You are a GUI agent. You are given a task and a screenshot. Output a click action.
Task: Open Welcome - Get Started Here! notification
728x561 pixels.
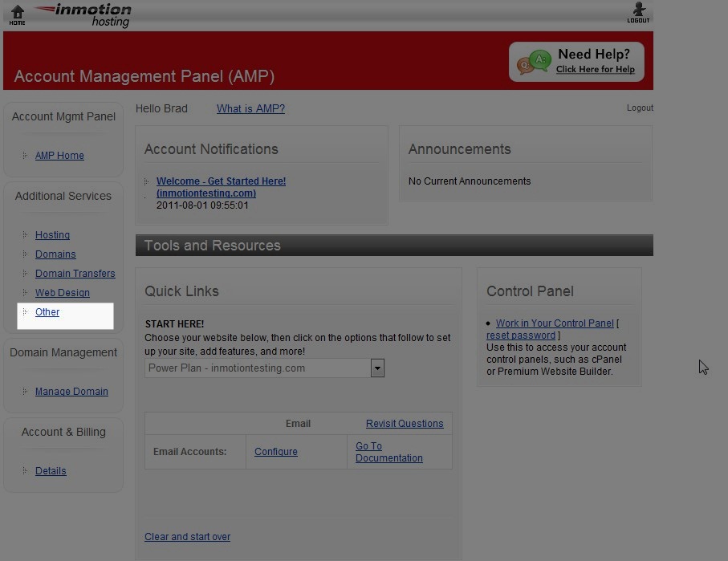(x=221, y=187)
